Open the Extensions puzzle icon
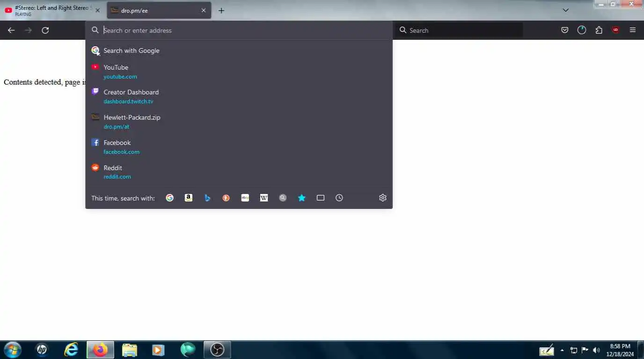Screen dimensions: 644x359 tap(599, 30)
